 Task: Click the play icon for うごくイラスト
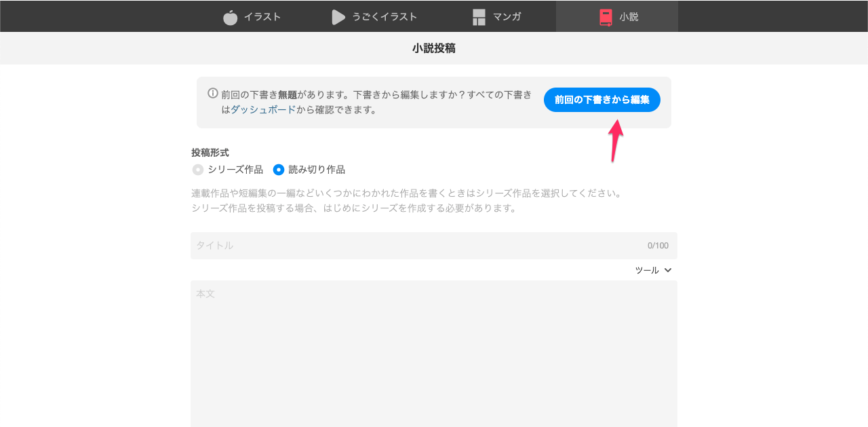pyautogui.click(x=338, y=17)
